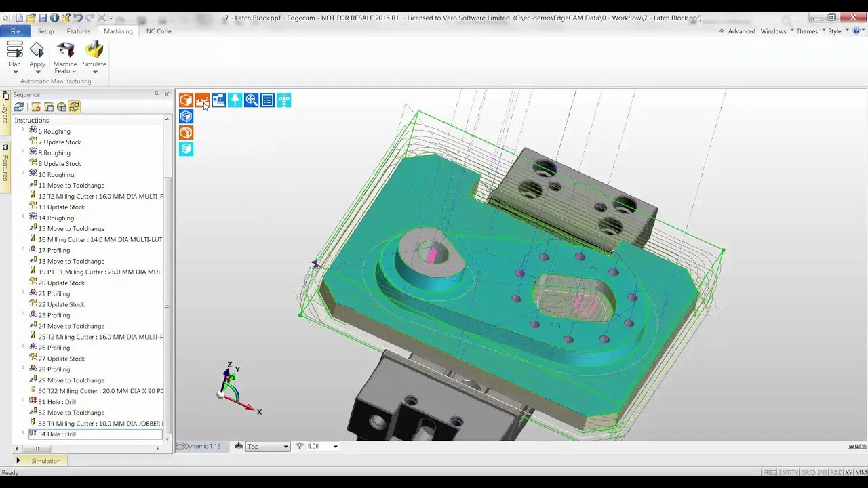Click the Simulation tab button
Image resolution: width=868 pixels, height=488 pixels.
tap(45, 461)
